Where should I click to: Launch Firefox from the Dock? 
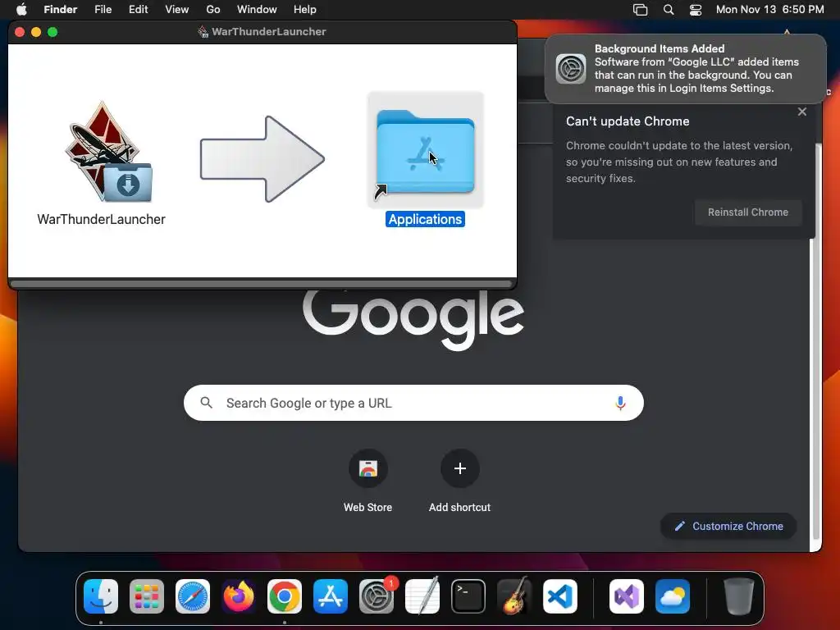[239, 596]
